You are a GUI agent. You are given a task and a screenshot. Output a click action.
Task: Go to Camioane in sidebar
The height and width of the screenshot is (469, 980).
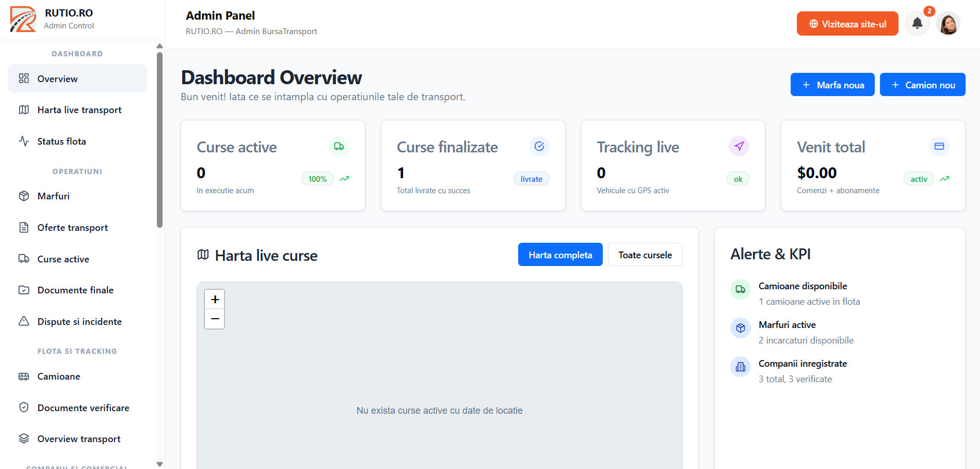click(x=77, y=377)
